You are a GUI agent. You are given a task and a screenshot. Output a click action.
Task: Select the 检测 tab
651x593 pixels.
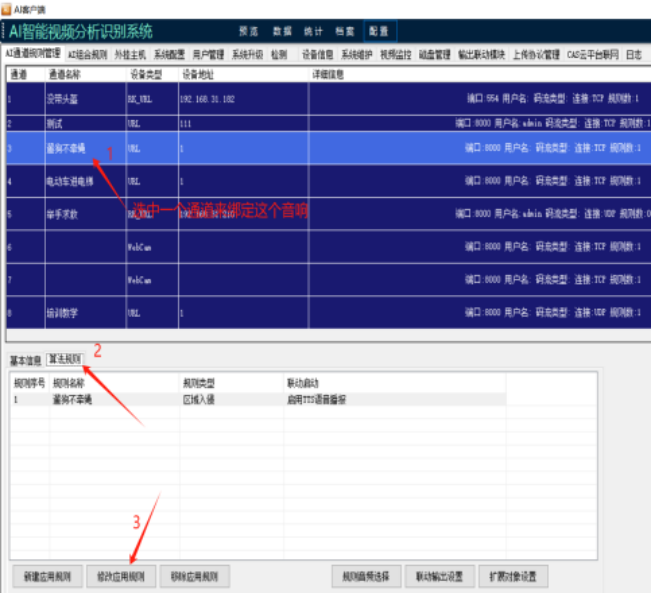[x=279, y=54]
